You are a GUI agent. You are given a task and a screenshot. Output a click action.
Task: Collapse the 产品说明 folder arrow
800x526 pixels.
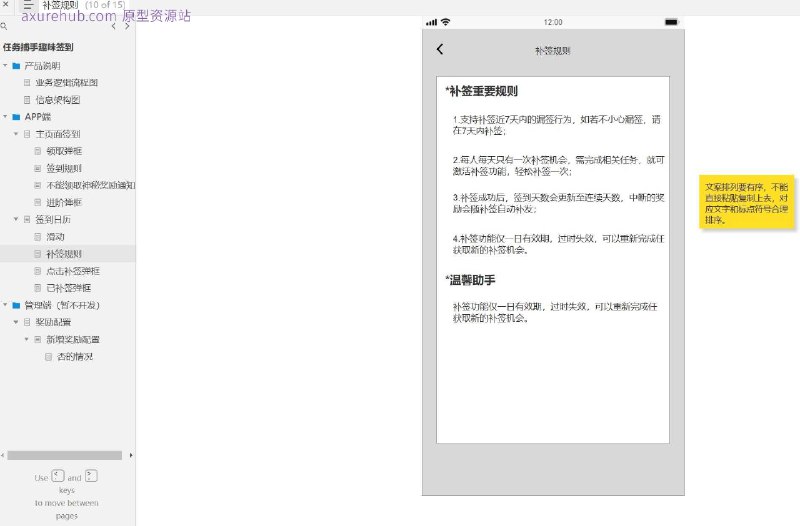(5, 66)
